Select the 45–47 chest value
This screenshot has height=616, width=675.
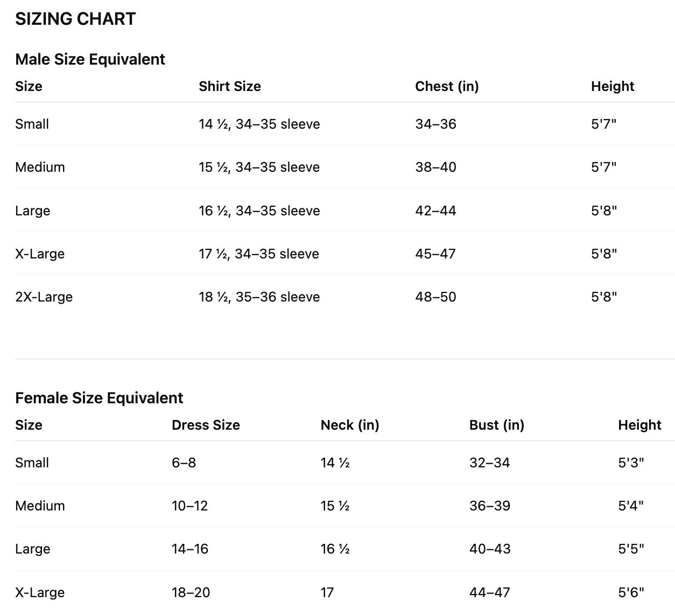tap(435, 254)
